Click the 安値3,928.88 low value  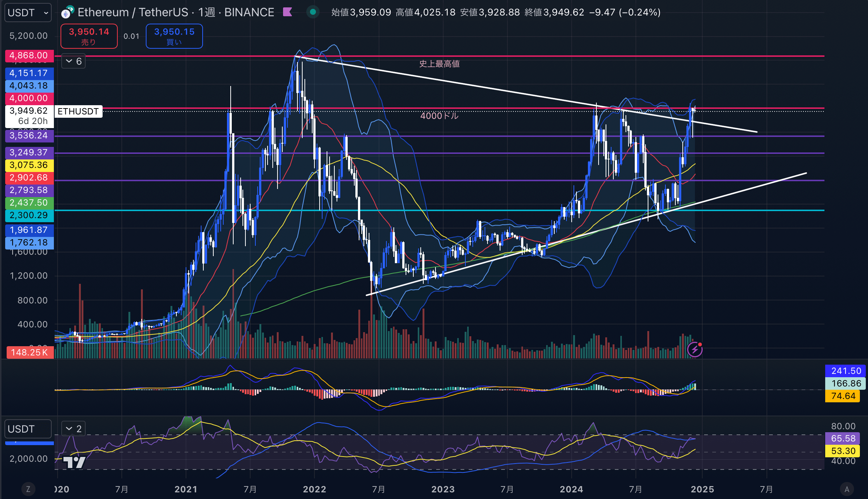(x=490, y=12)
